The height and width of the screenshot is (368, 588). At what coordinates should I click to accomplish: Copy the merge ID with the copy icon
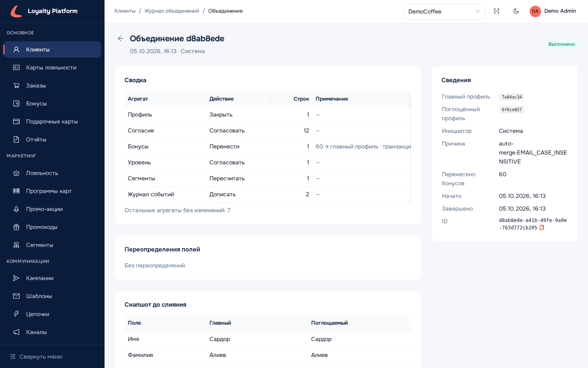[542, 228]
